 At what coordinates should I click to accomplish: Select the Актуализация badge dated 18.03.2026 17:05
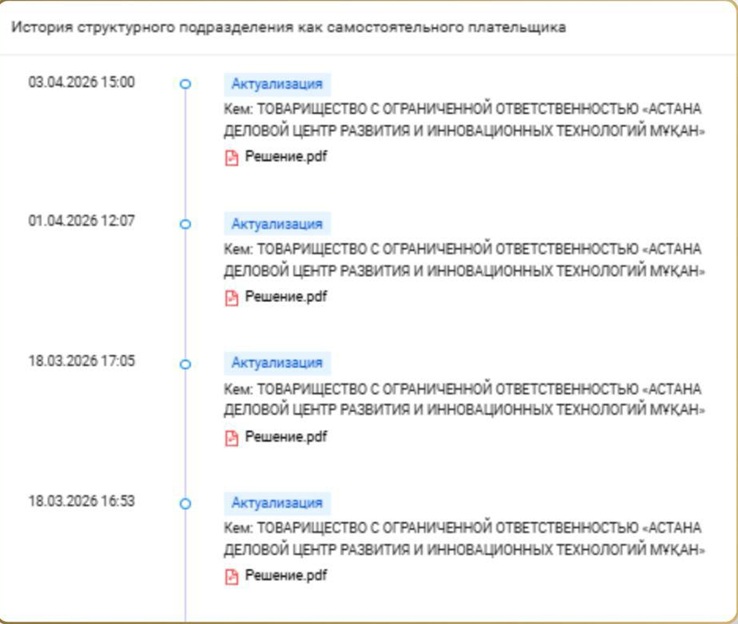coord(277,363)
